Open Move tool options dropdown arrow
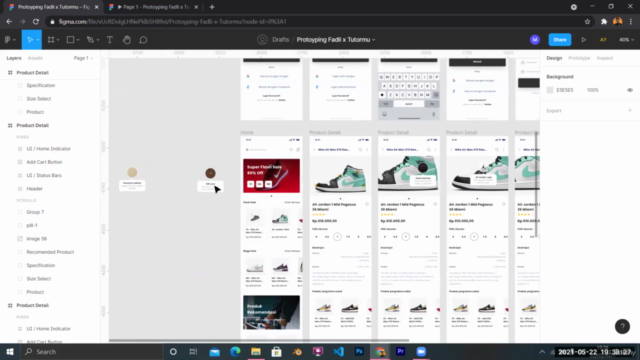 (38, 40)
